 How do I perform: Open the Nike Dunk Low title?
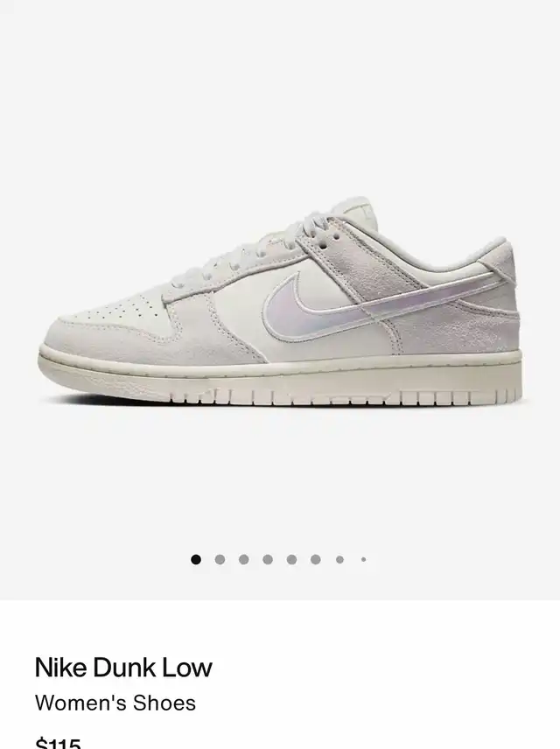pos(123,668)
